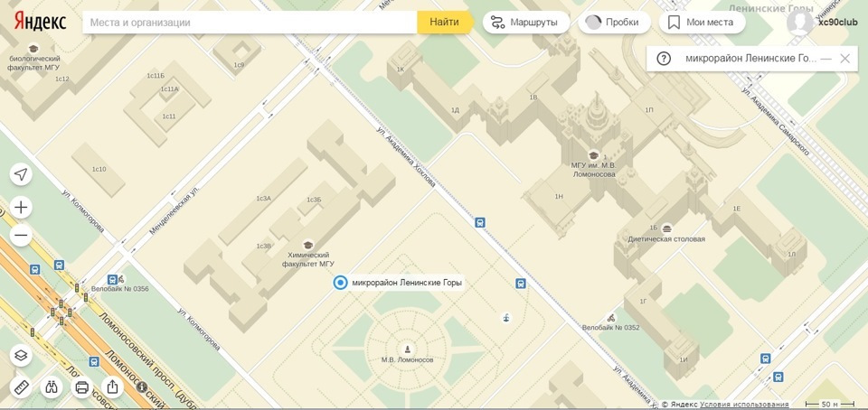The image size is (868, 410).
Task: Open Мои места bookmarks
Action: [703, 23]
